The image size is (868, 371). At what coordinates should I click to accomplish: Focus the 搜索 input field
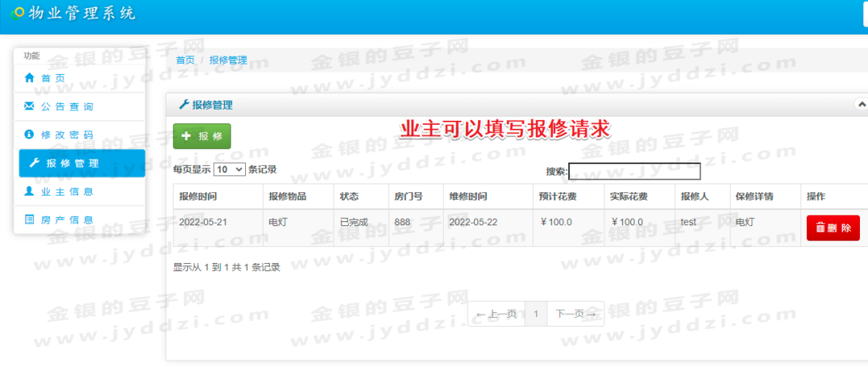634,171
